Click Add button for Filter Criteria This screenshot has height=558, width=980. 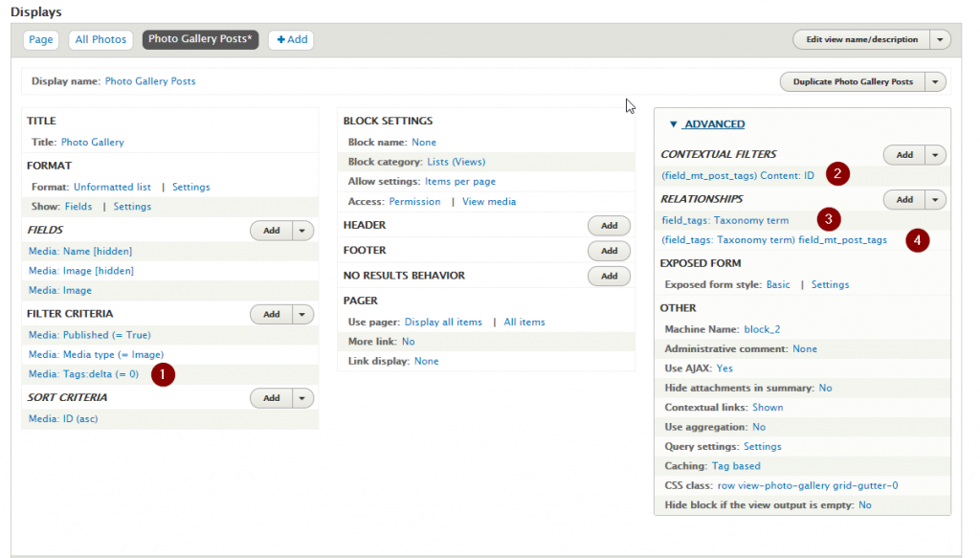point(272,314)
